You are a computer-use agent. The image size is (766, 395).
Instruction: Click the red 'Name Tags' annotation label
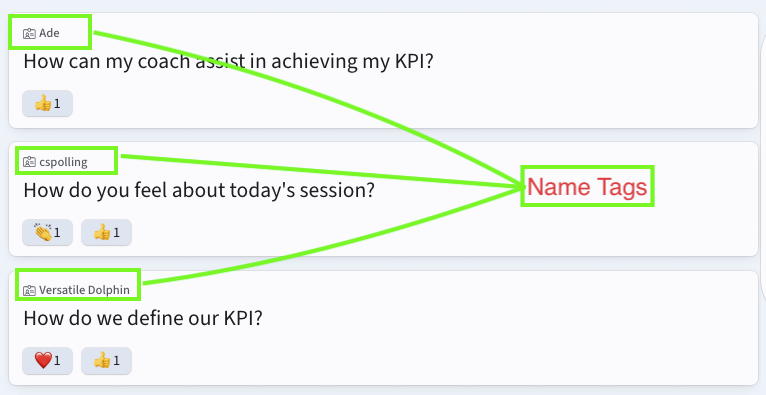pyautogui.click(x=587, y=187)
